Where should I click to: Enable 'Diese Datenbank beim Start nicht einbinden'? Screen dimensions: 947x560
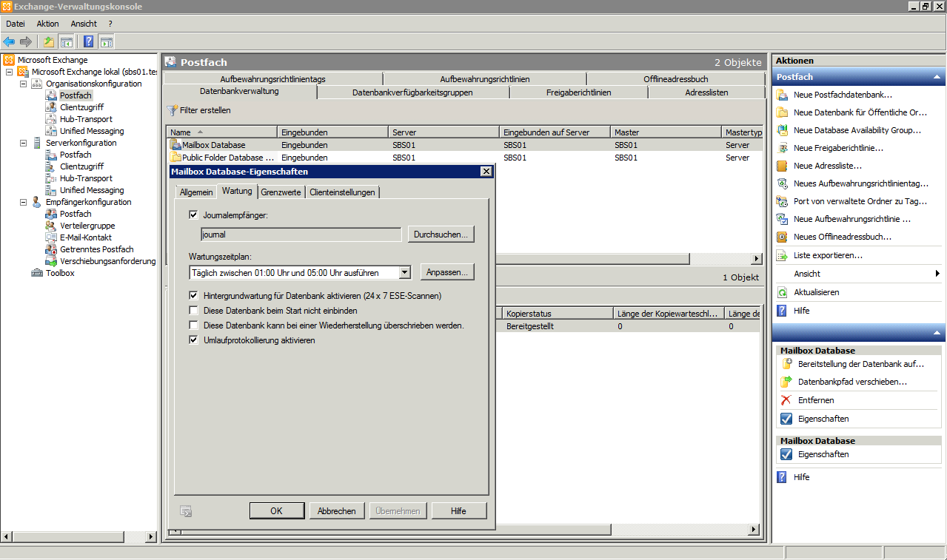click(194, 311)
